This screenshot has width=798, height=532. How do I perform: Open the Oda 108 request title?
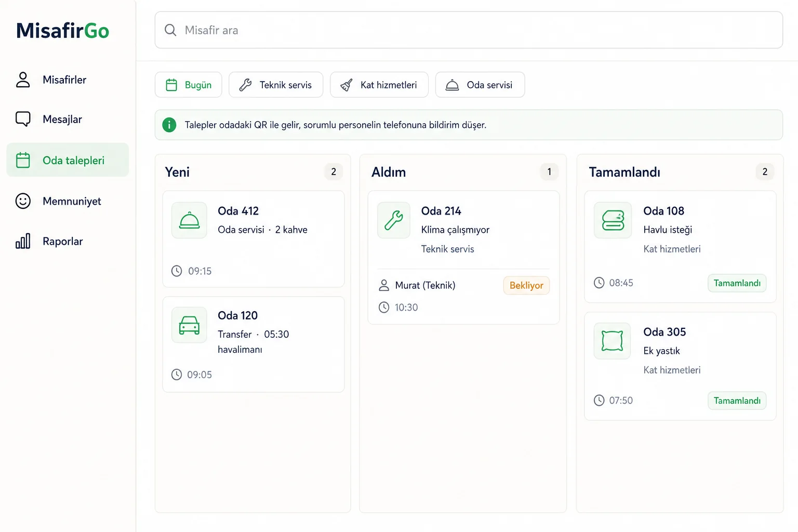pyautogui.click(x=664, y=211)
